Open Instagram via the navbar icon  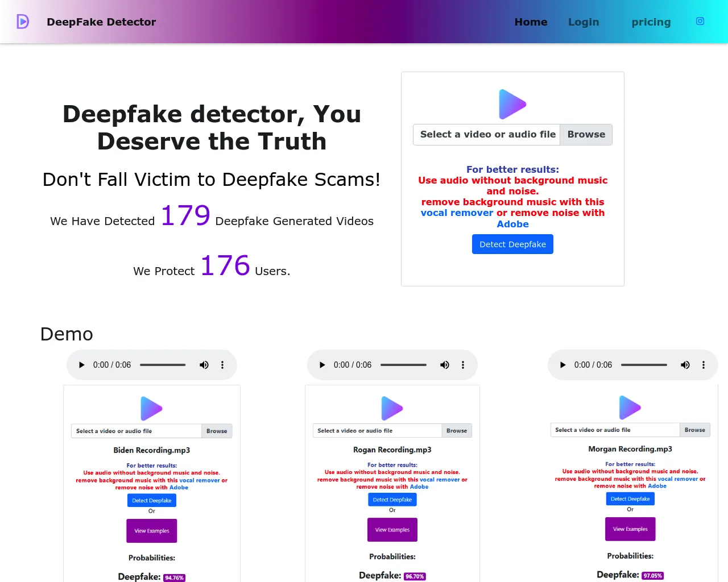click(x=700, y=20)
